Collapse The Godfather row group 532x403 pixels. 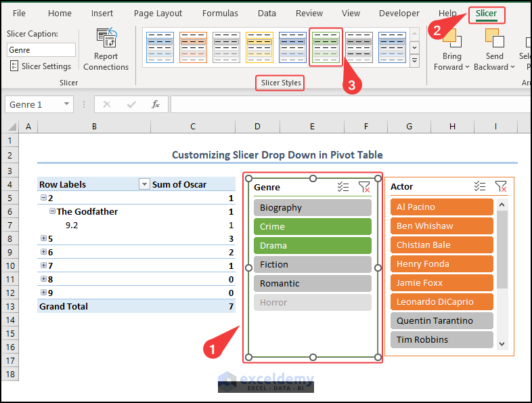pos(52,211)
